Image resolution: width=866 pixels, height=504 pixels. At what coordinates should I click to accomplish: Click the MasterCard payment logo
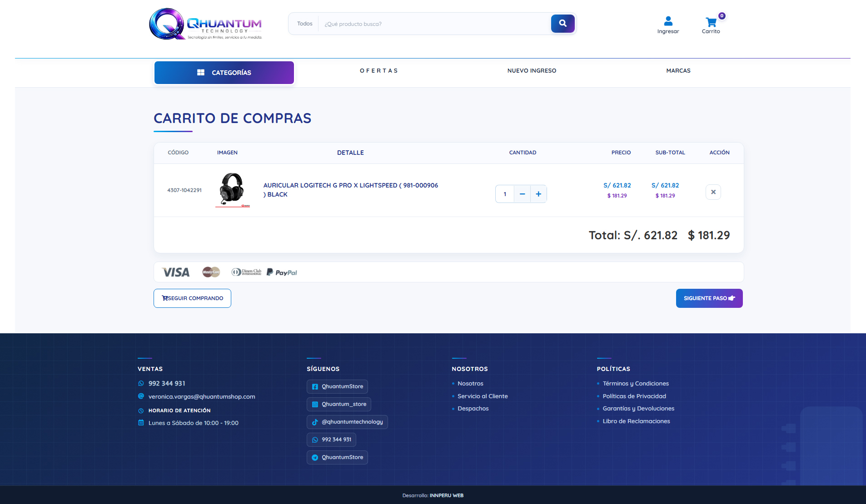pyautogui.click(x=211, y=272)
